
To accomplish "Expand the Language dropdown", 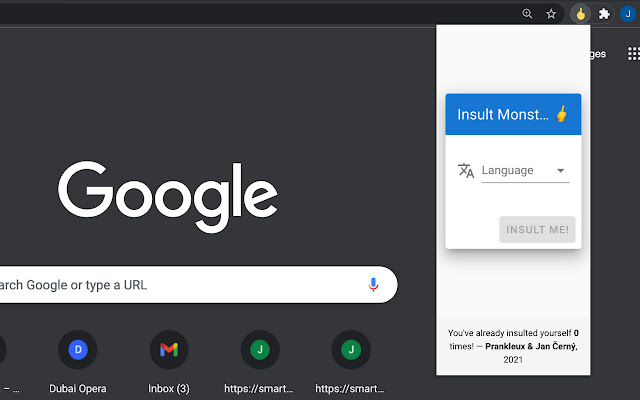I will 525,171.
